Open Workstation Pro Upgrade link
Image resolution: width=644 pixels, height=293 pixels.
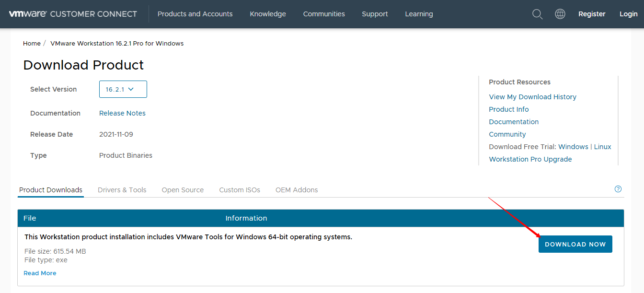(x=530, y=159)
